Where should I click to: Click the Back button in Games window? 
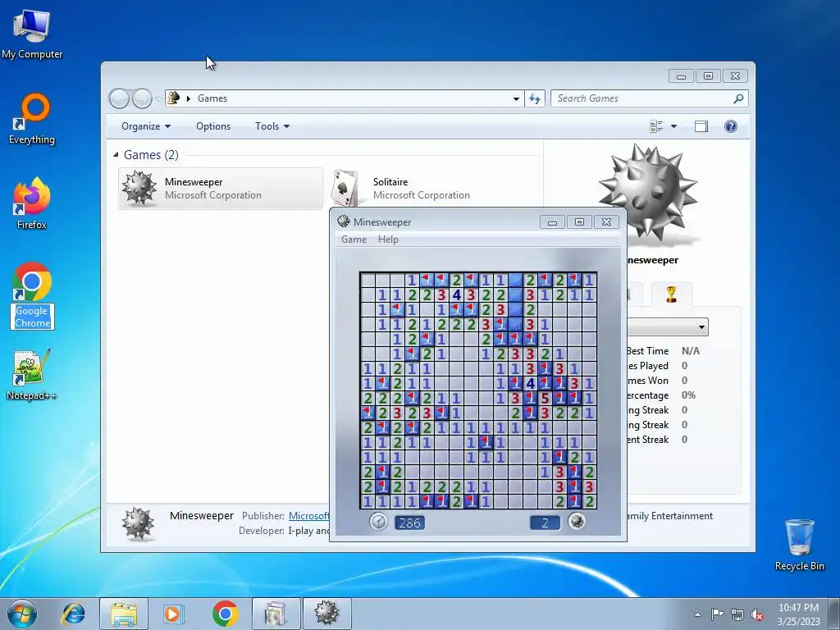119,98
